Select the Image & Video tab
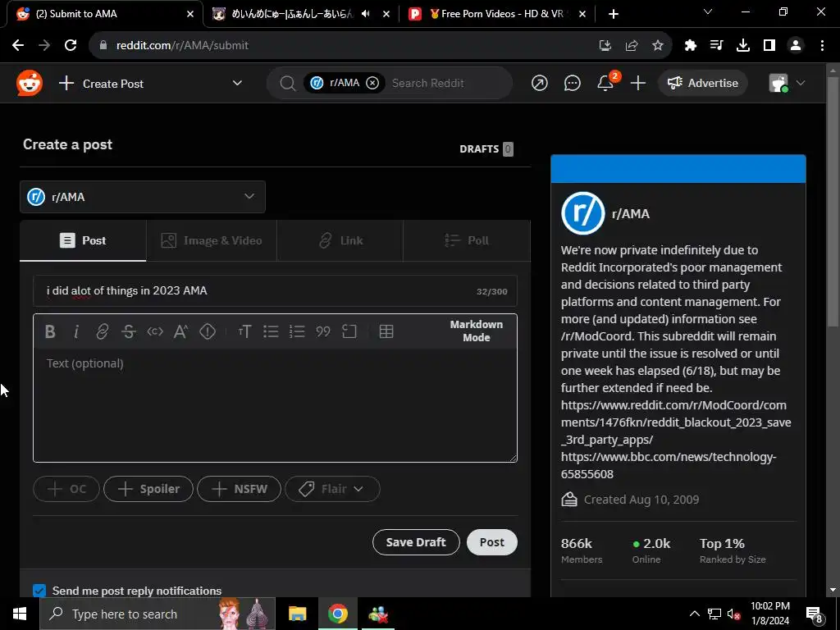Image resolution: width=840 pixels, height=630 pixels. point(212,240)
